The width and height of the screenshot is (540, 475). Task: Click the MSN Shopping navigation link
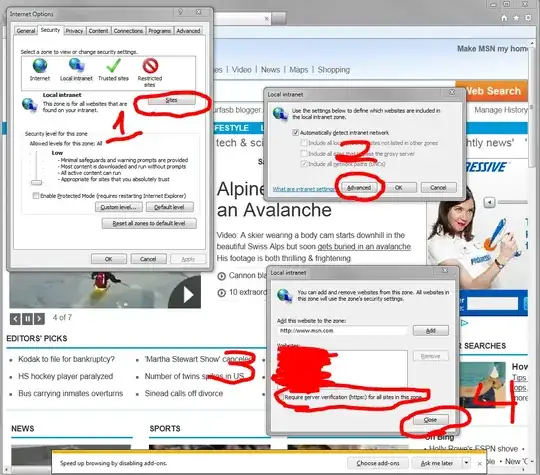point(334,70)
